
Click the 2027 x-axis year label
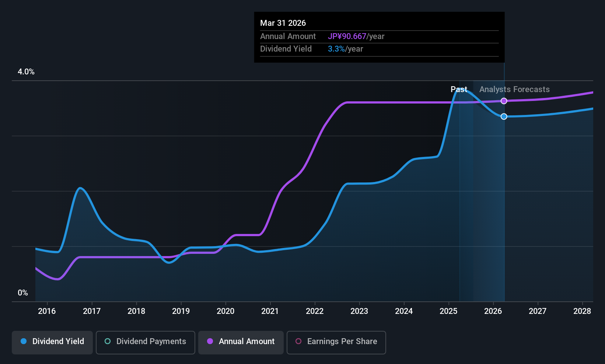click(538, 311)
